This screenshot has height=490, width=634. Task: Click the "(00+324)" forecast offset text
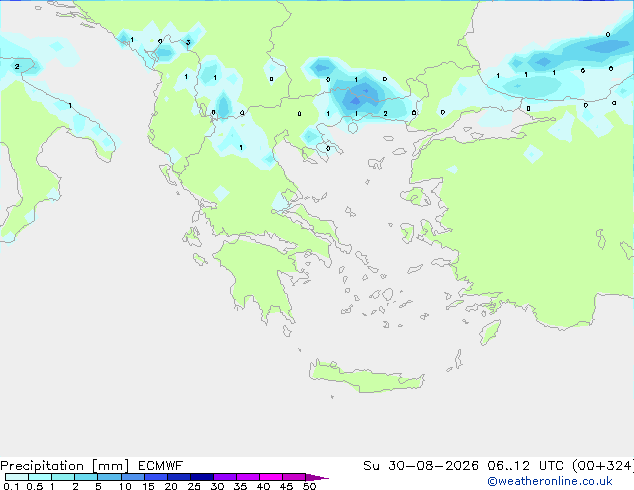[603, 466]
